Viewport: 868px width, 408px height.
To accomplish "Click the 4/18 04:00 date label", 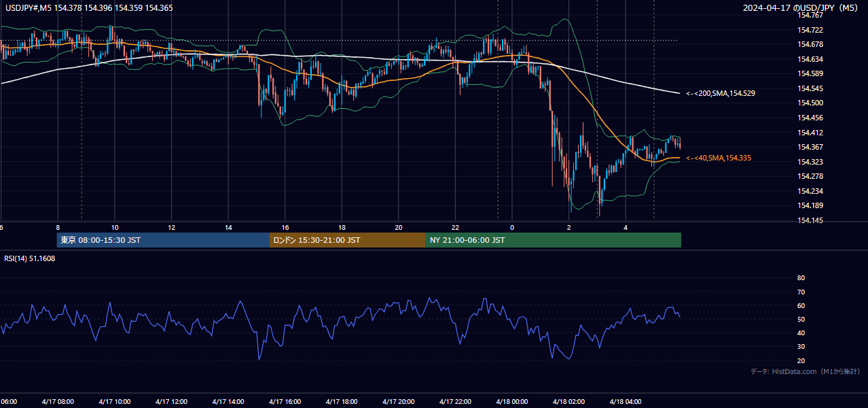I will pyautogui.click(x=626, y=401).
